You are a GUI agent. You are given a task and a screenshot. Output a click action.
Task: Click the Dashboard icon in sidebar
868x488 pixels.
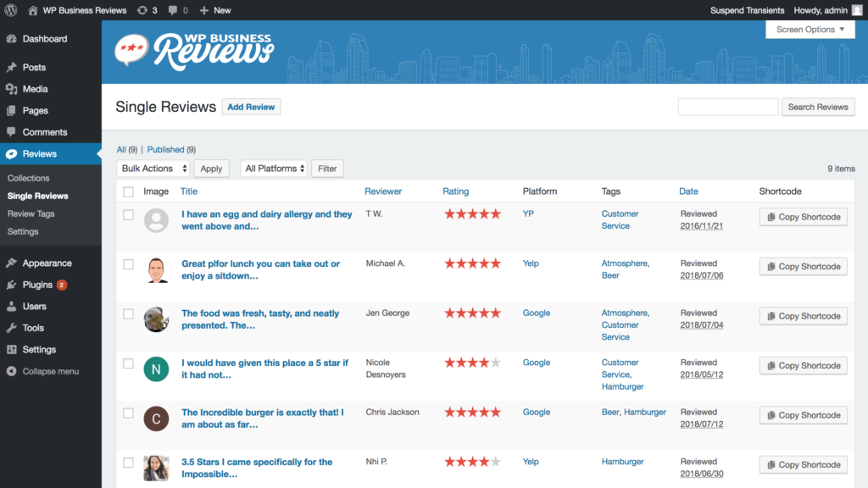pos(12,39)
